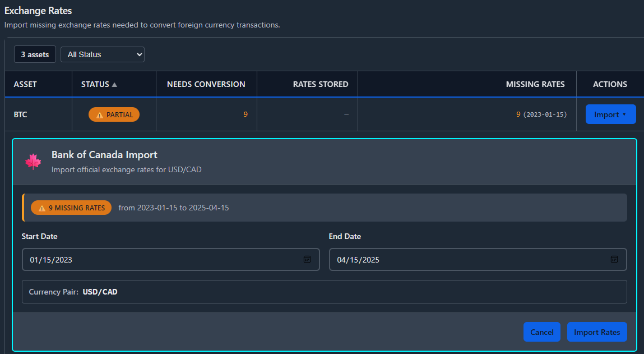Open the Start Date calendar picker icon
This screenshot has width=644, height=354.
point(307,259)
